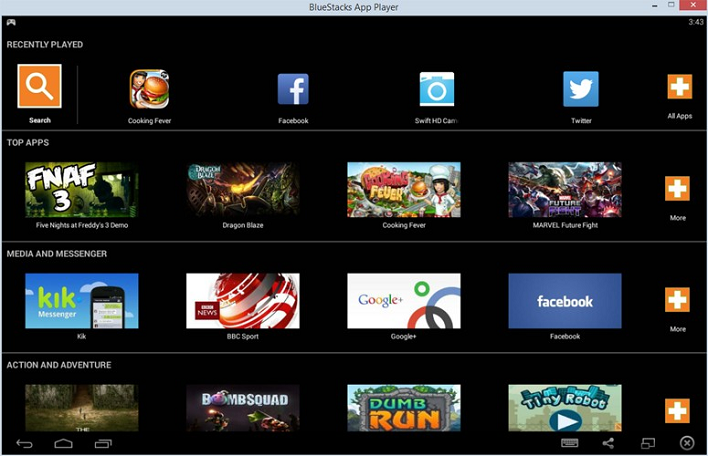This screenshot has width=708, height=456.
Task: Expand the Action and Adventure plus button
Action: click(677, 410)
